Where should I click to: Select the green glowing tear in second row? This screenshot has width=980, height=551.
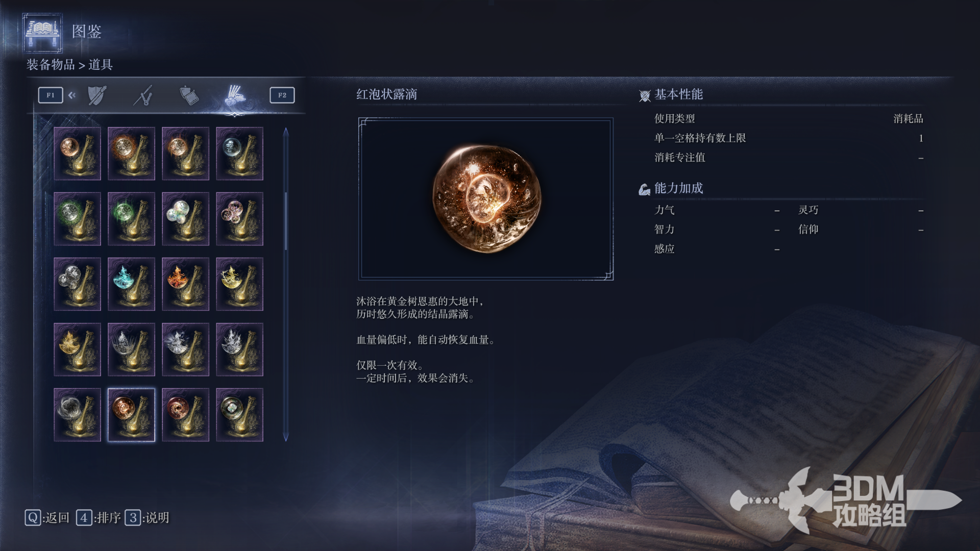point(131,219)
